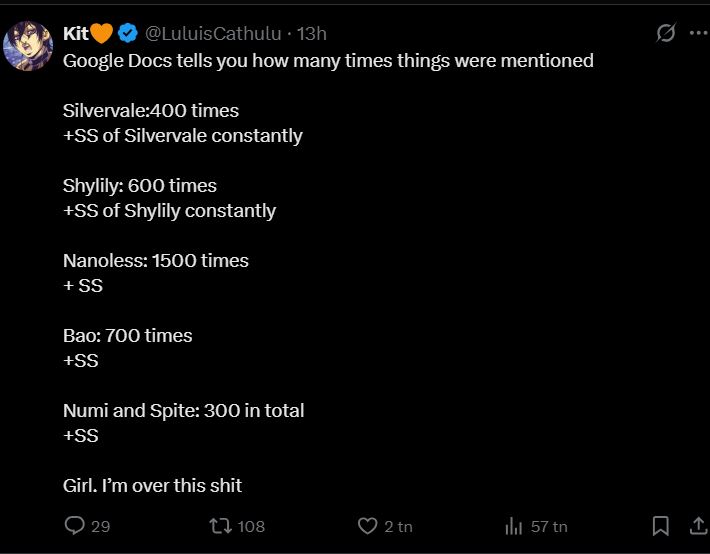Image resolution: width=710 pixels, height=554 pixels.
Task: Click the 2 tn likes count
Action: tap(398, 526)
